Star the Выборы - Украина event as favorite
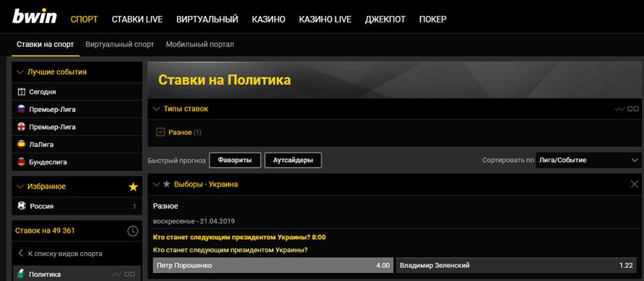644x281 pixels. point(166,184)
